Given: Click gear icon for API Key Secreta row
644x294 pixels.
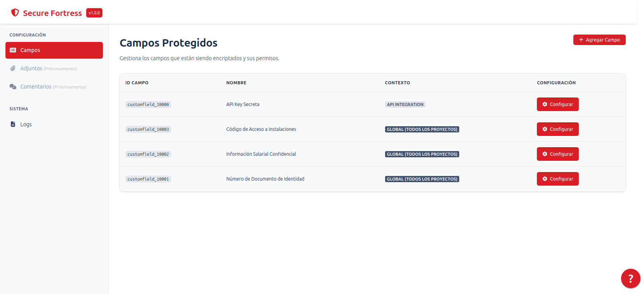Looking at the screenshot, I should 545,104.
